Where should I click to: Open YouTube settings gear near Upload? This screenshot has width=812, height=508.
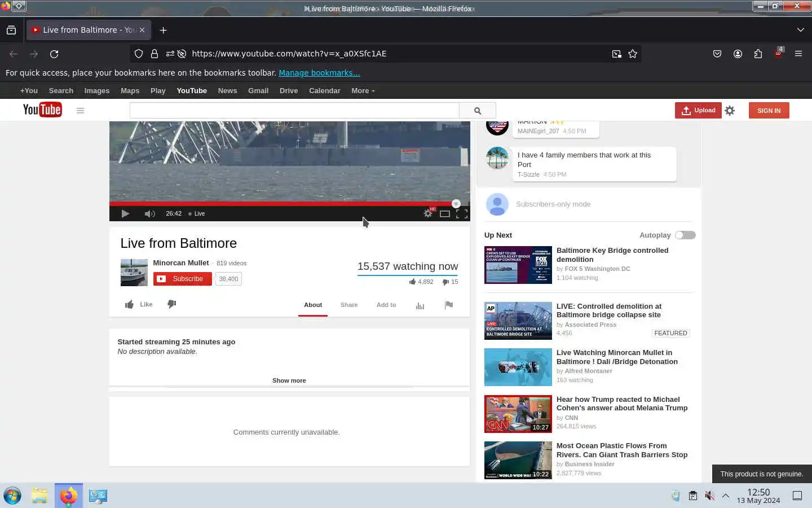click(730, 111)
